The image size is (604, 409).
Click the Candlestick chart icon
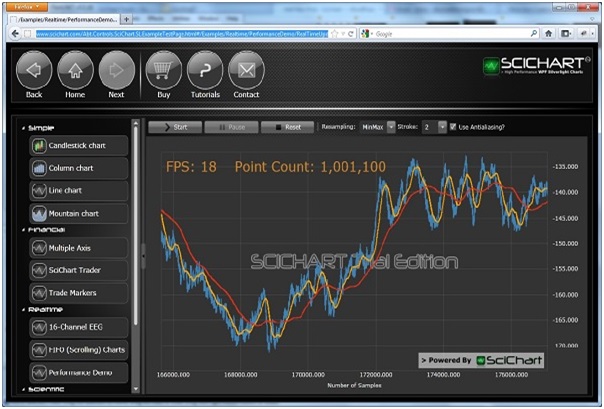(39, 146)
